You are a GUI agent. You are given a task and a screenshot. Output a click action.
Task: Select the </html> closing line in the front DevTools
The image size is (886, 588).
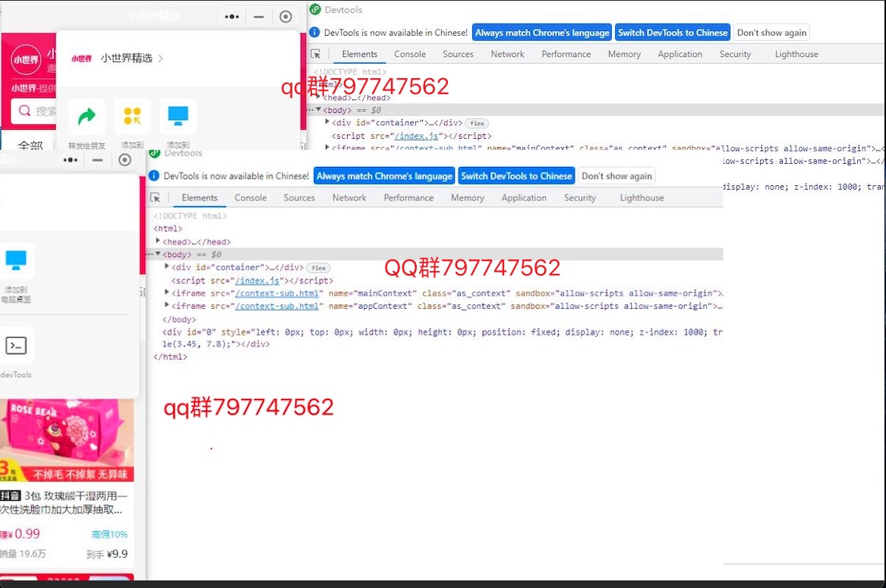pos(170,357)
